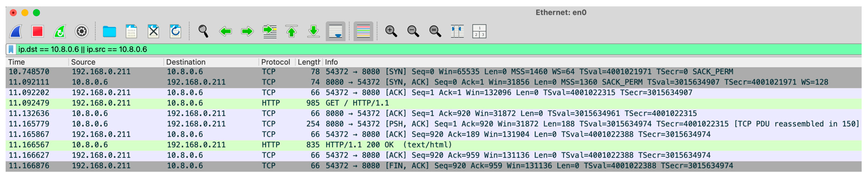Open capture options gear icon
The image size is (868, 179).
(81, 31)
